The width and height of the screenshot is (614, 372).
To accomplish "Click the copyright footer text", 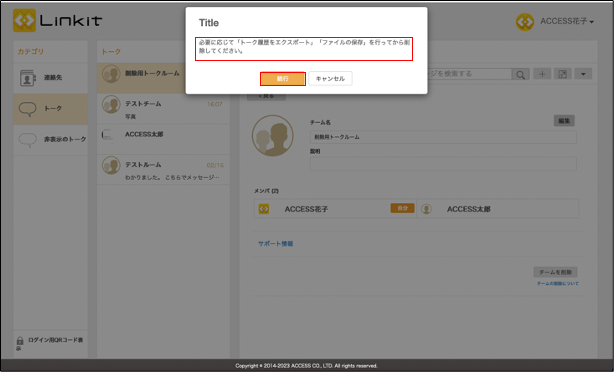I will click(306, 366).
